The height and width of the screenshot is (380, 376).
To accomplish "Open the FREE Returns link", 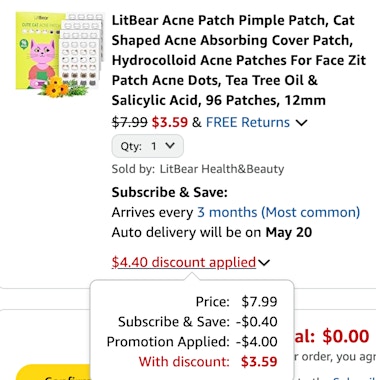I will (x=248, y=122).
